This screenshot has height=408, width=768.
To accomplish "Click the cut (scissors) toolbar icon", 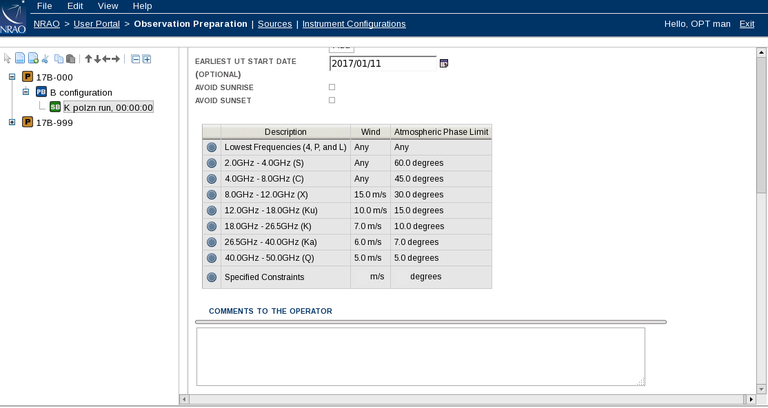I will (45, 59).
